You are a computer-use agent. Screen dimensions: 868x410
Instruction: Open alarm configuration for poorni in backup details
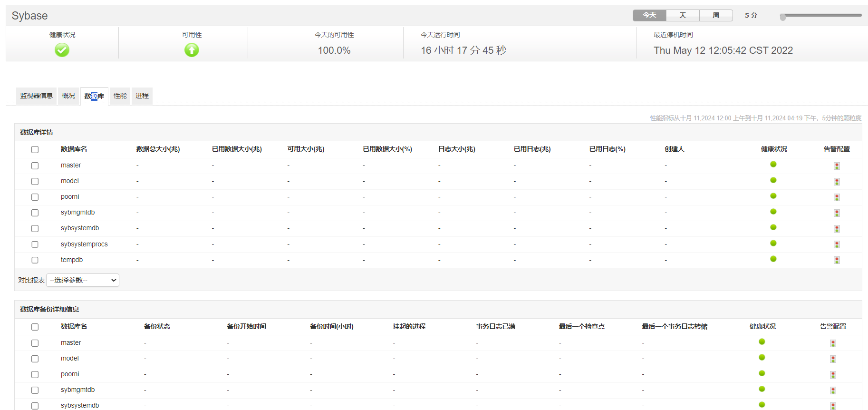(833, 375)
